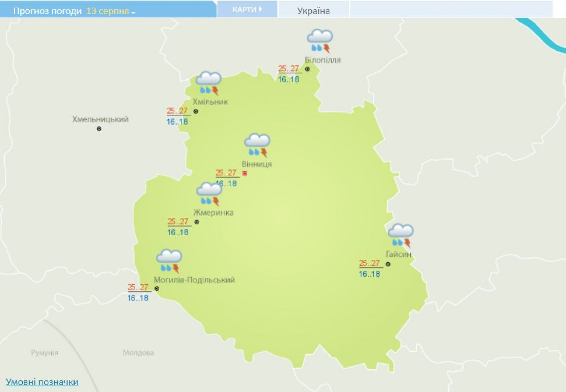Click the Гайсин city dot marker
Screen dimensions: 566x392
388,264
